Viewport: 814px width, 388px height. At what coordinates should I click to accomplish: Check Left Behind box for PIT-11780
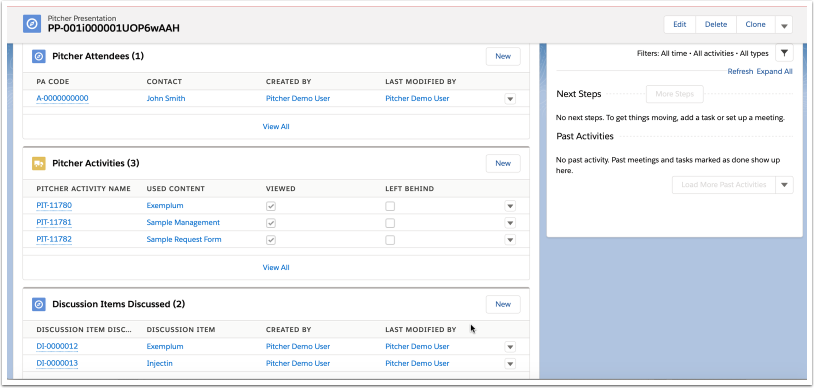390,206
